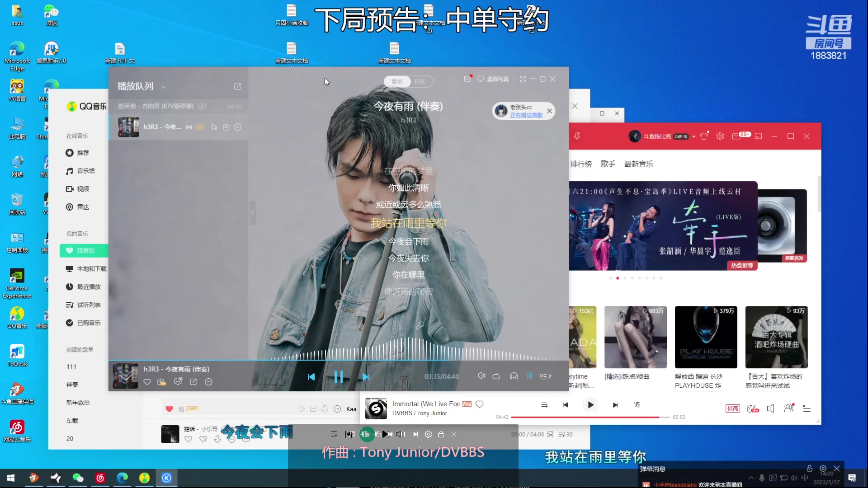Skip to next track in QQ Music
Viewport: 868px width, 488px height.
coord(366,376)
